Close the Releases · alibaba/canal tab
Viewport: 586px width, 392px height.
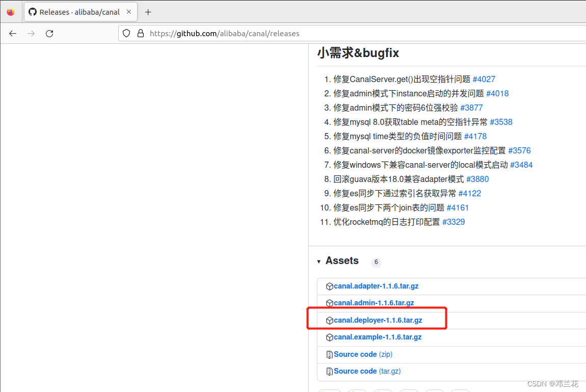coord(129,12)
